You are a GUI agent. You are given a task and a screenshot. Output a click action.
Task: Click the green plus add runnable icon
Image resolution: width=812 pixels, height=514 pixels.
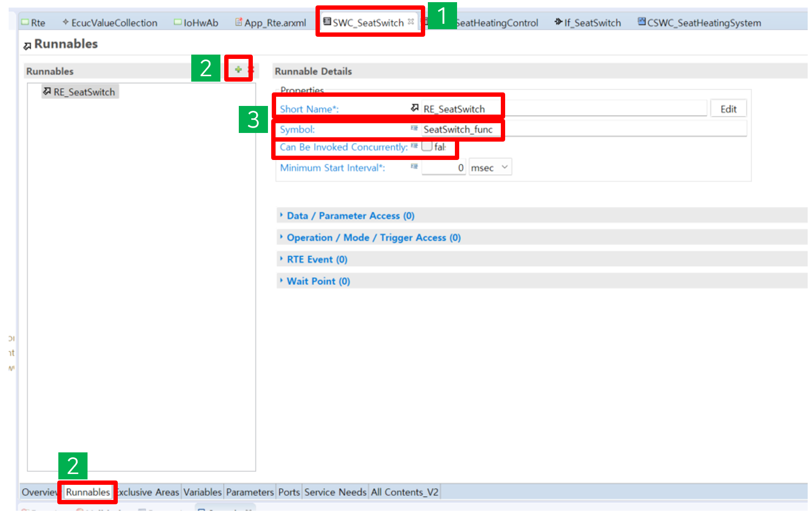point(238,69)
